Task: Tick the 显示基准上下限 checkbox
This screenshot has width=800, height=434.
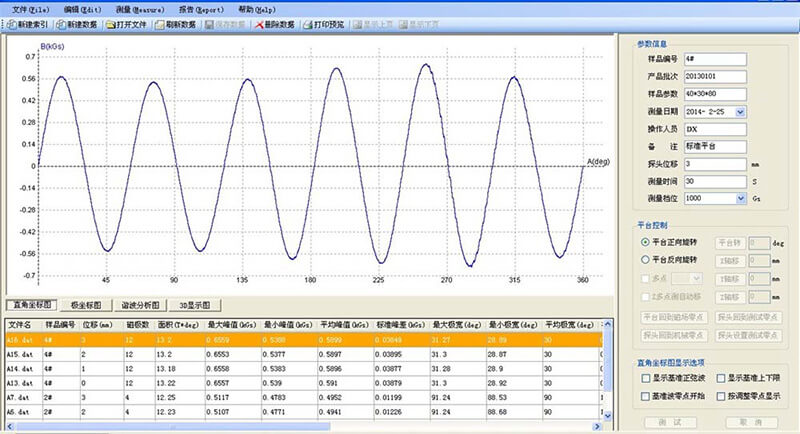Action: 721,378
